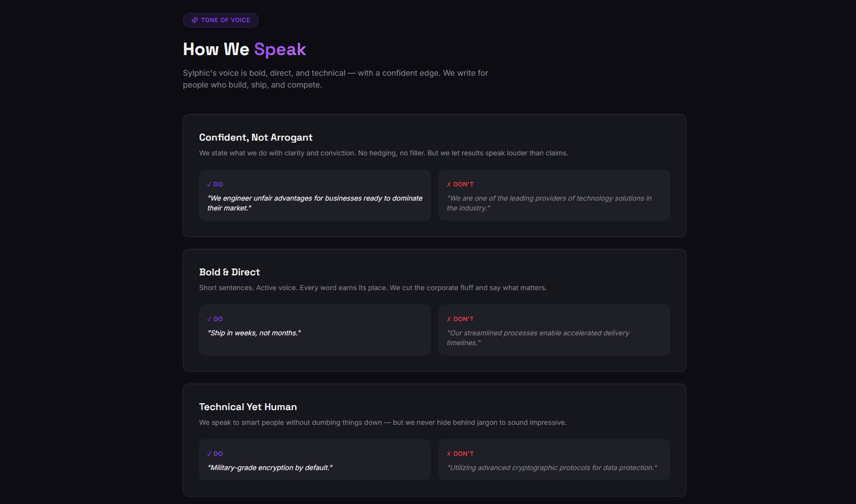Click the DON'T cross under Confident, Not Arrogant

pos(449,184)
